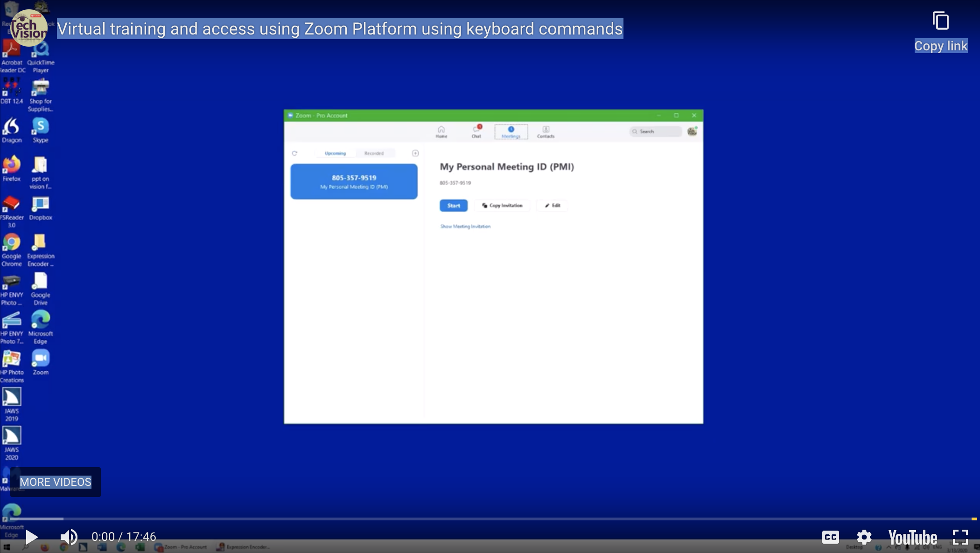Open ppt on vision desktop file
This screenshot has width=980, height=553.
41,173
